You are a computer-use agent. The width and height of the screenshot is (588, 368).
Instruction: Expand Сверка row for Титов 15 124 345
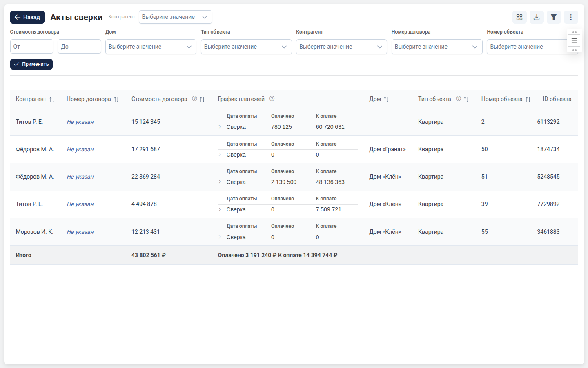(x=220, y=127)
